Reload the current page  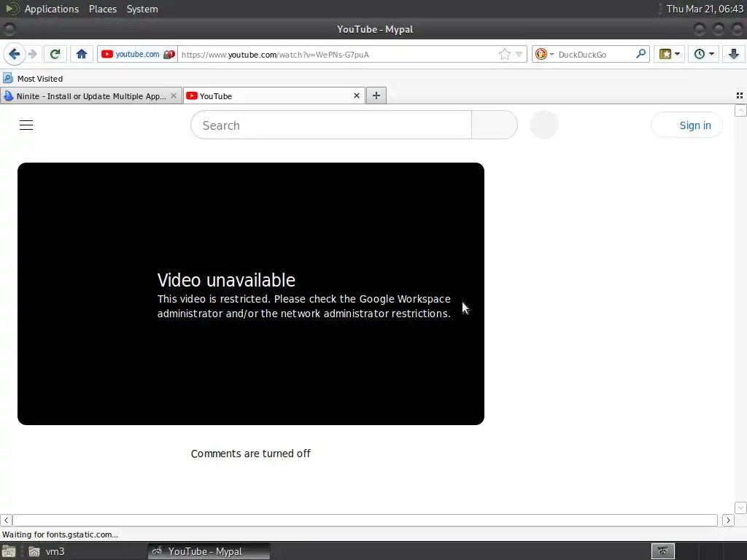[55, 54]
